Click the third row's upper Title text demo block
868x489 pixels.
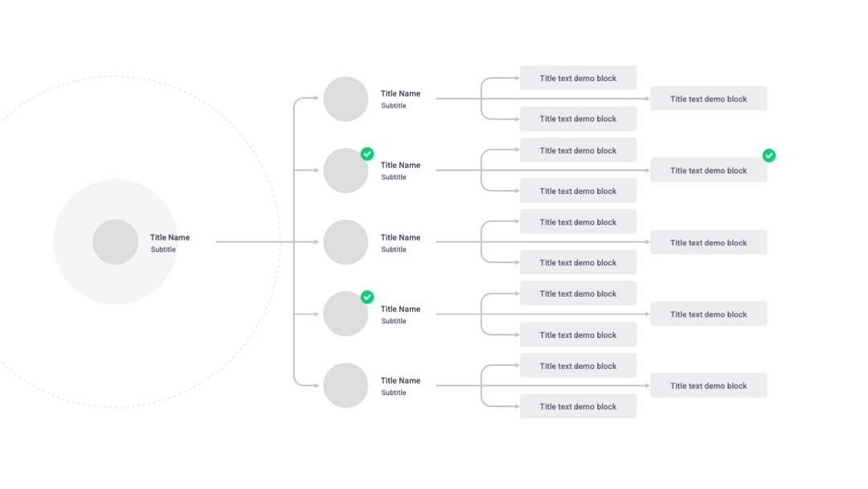578,222
